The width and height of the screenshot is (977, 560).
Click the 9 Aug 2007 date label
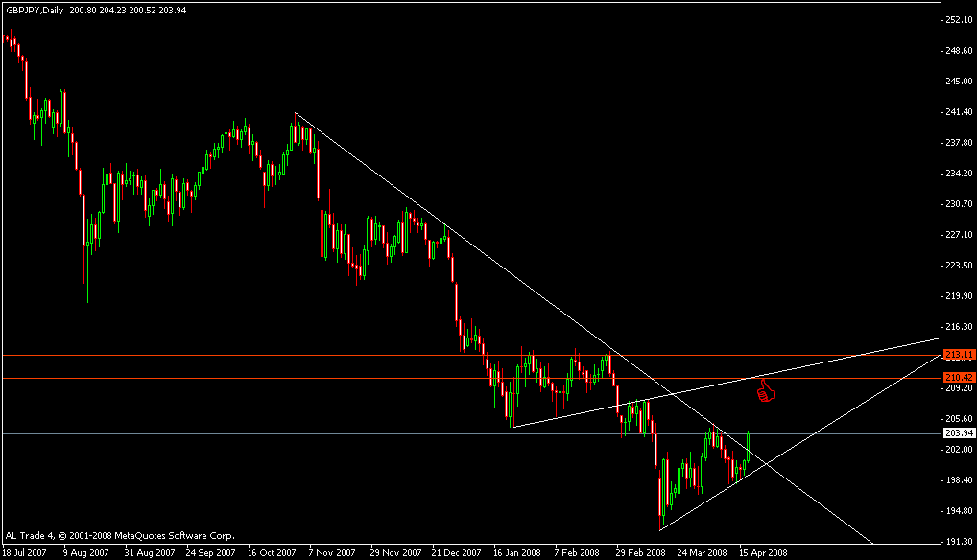point(86,552)
